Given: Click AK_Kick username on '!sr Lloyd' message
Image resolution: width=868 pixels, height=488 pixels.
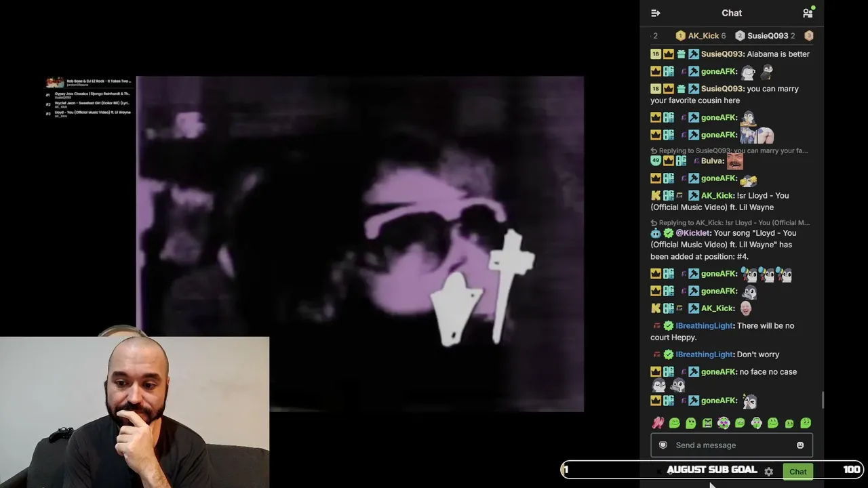Looking at the screenshot, I should pos(717,196).
